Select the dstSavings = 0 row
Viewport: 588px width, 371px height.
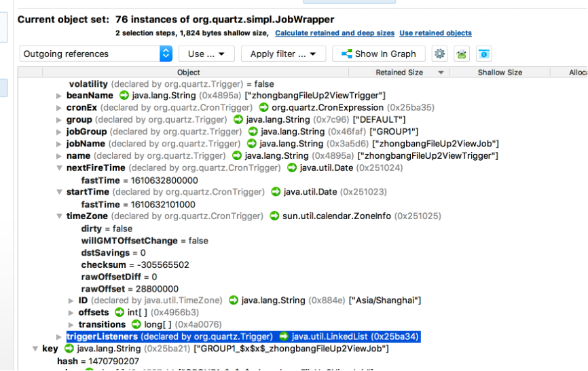pyautogui.click(x=113, y=252)
